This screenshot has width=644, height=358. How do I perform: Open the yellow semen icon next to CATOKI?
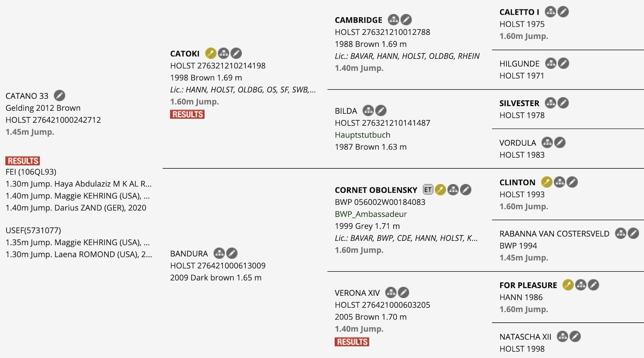(211, 53)
